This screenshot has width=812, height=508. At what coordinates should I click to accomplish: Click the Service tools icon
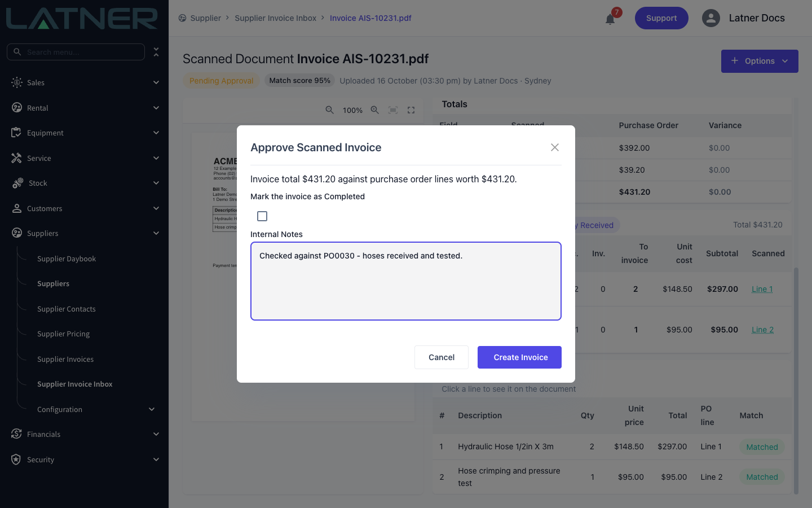16,158
